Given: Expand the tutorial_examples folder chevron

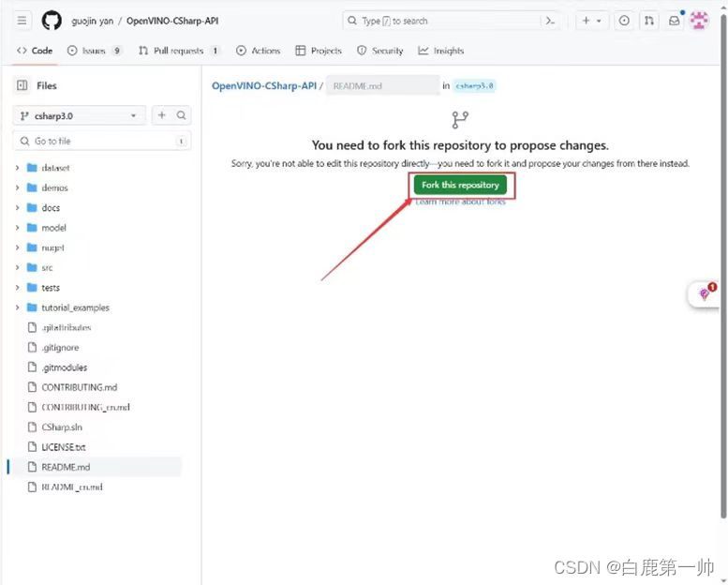Looking at the screenshot, I should tap(17, 307).
